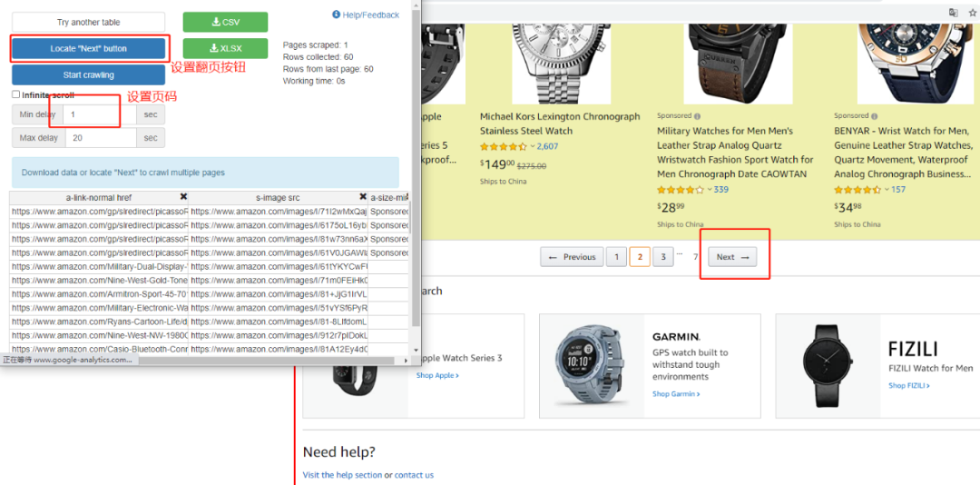
Task: Select the Armitron-Sport URL cell
Action: [x=99, y=294]
